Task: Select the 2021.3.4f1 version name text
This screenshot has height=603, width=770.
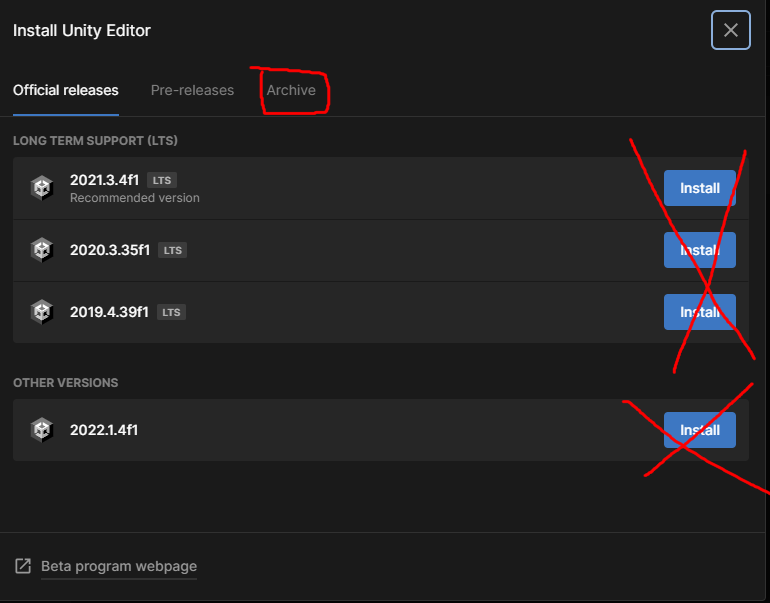Action: (104, 180)
